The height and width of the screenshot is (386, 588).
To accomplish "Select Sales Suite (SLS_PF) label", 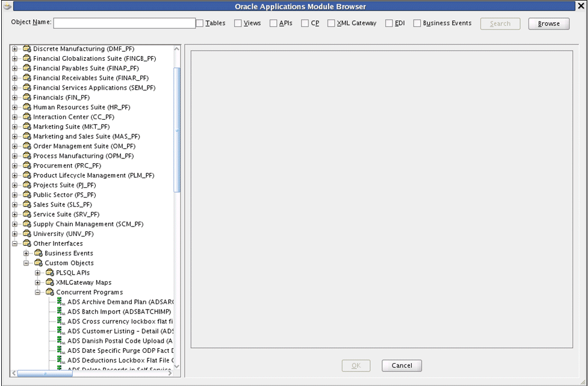I will pos(63,205).
